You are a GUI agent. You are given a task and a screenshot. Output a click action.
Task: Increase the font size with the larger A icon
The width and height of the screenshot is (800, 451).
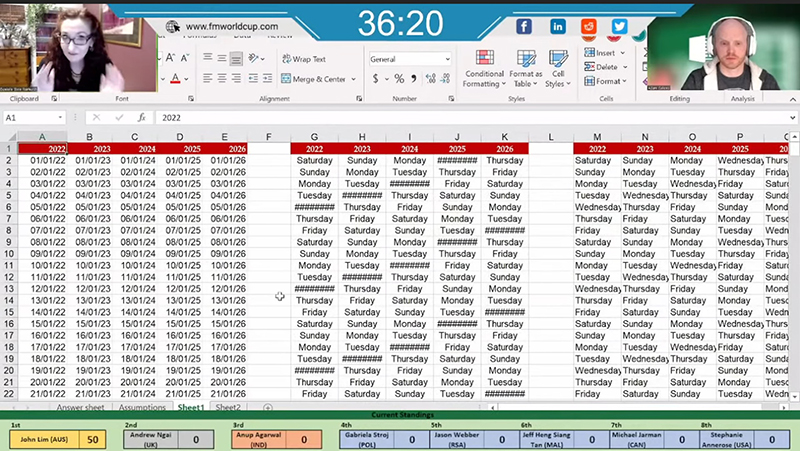(170, 58)
